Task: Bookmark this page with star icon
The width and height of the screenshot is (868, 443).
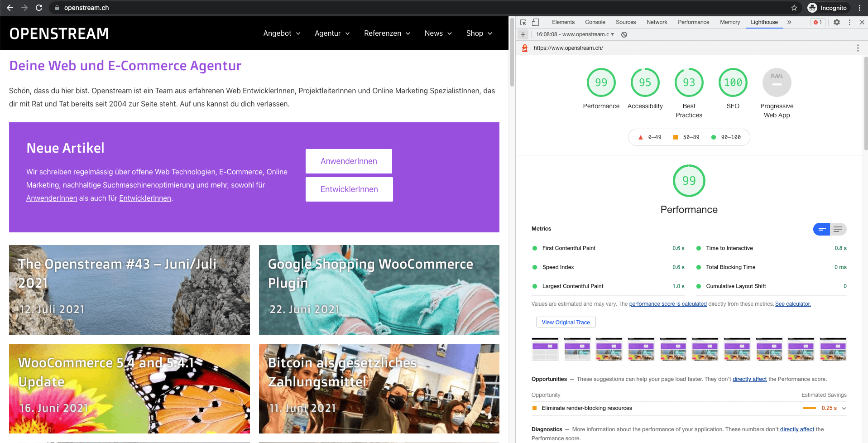Action: (x=794, y=8)
